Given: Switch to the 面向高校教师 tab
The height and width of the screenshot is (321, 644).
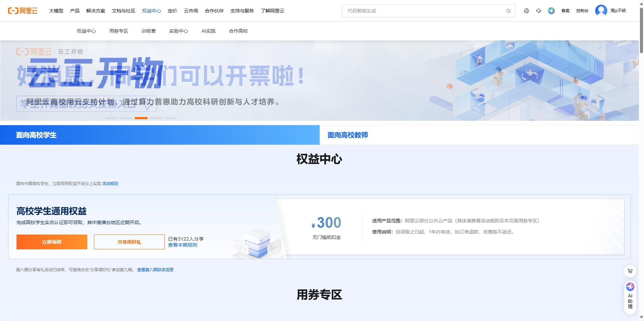Looking at the screenshot, I should click(348, 135).
